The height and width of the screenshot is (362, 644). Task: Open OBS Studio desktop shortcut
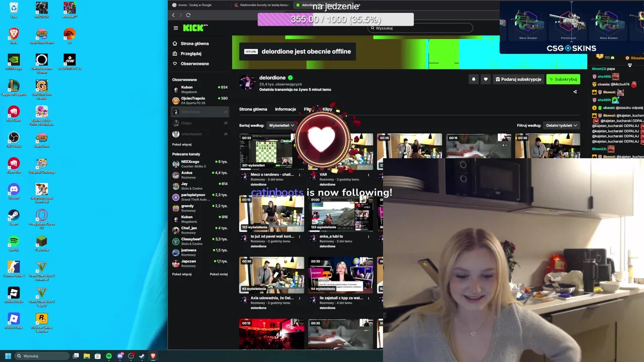(14, 140)
